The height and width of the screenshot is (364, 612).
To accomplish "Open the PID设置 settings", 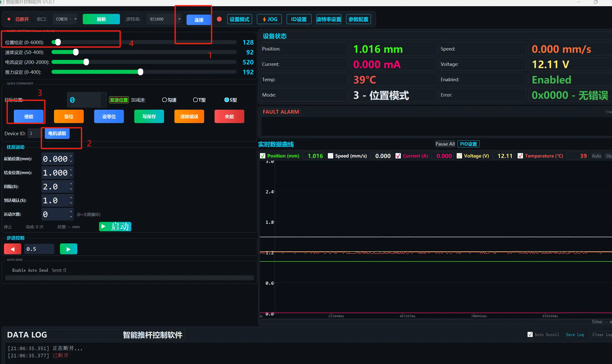I will [x=469, y=144].
